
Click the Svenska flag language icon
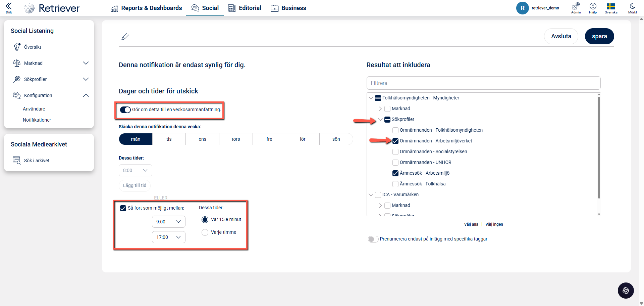[611, 6]
